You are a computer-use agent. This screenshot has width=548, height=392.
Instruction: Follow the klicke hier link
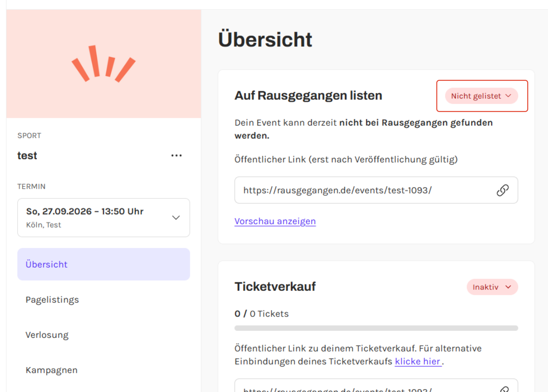(418, 361)
